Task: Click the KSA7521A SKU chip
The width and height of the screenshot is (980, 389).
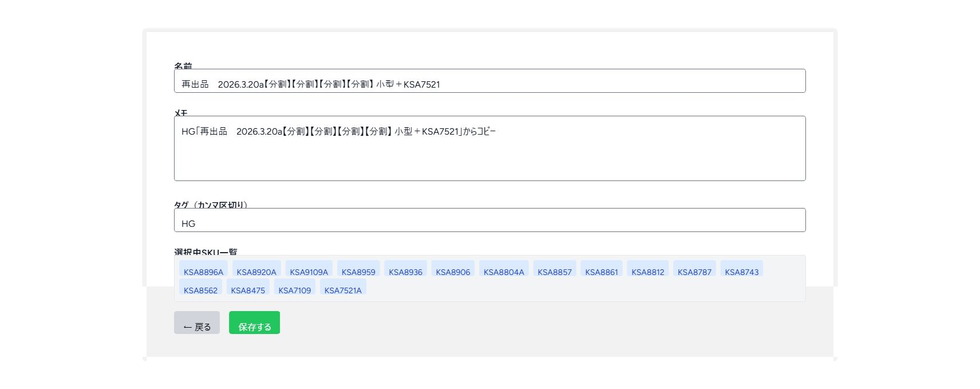Action: point(343,288)
